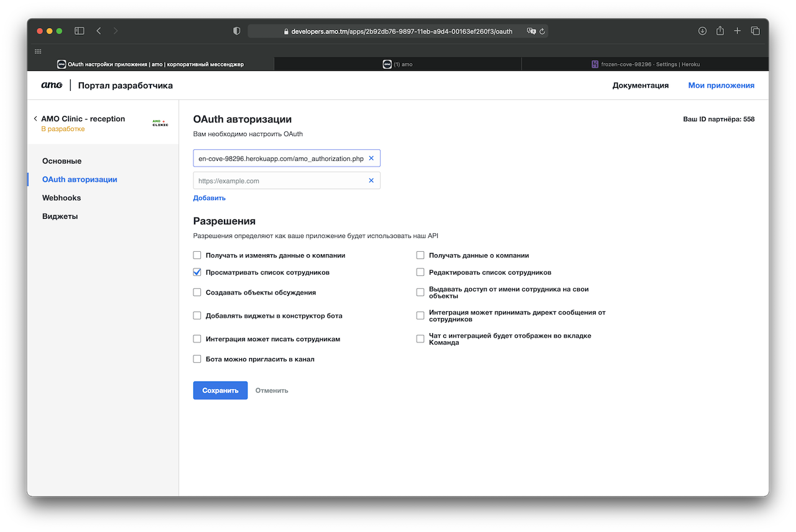Open the Webhooks sidebar section
The image size is (796, 532).
click(x=62, y=198)
